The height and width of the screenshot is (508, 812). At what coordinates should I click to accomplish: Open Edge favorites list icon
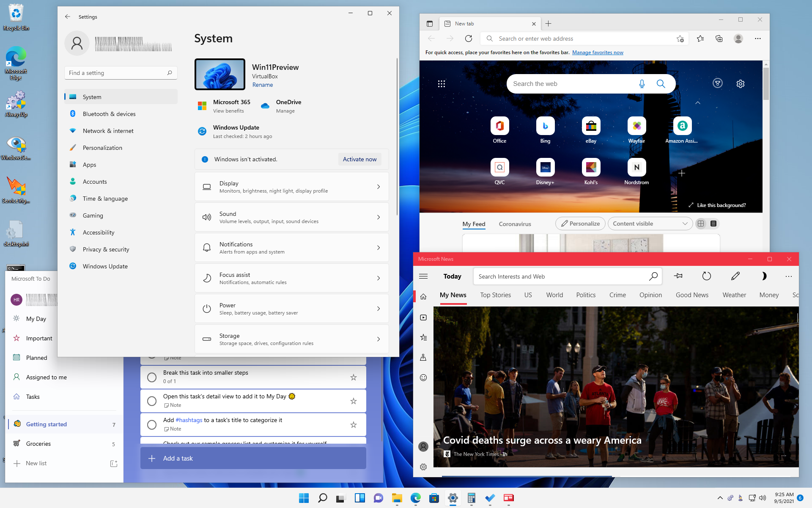[x=700, y=39]
